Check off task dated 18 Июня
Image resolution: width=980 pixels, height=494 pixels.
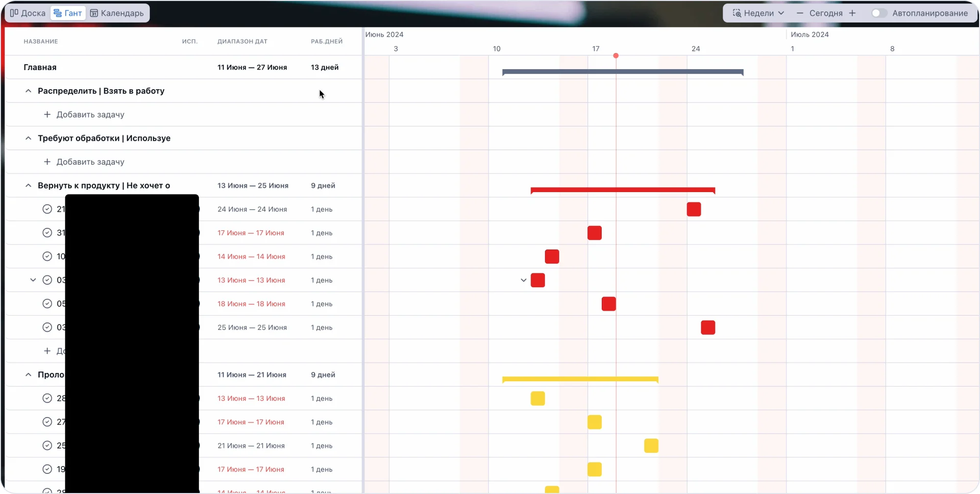pos(47,304)
